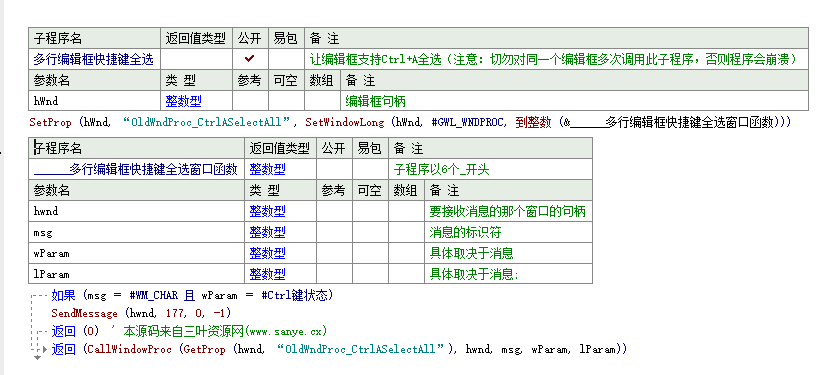
Task: Click the 整数型 type of the msg parameter
Action: (x=267, y=232)
